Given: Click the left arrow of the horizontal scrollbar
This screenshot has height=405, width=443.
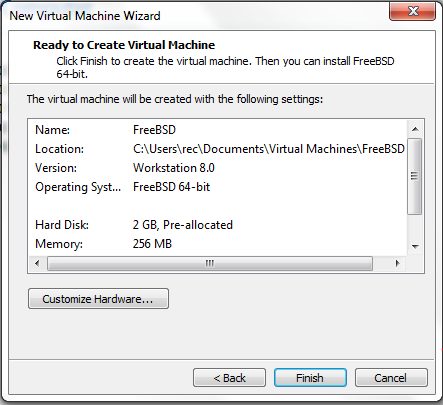Looking at the screenshot, I should click(37, 263).
